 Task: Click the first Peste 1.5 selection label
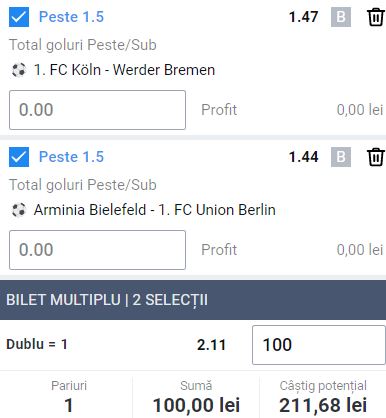tap(71, 17)
